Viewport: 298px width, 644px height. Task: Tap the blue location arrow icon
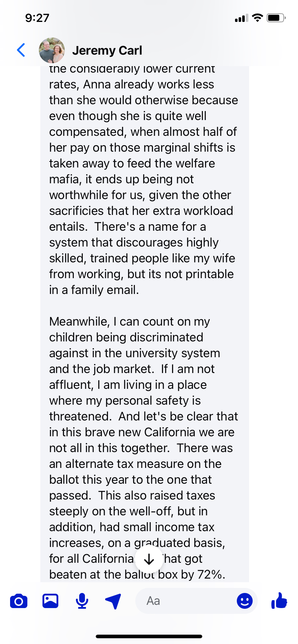pos(113,601)
